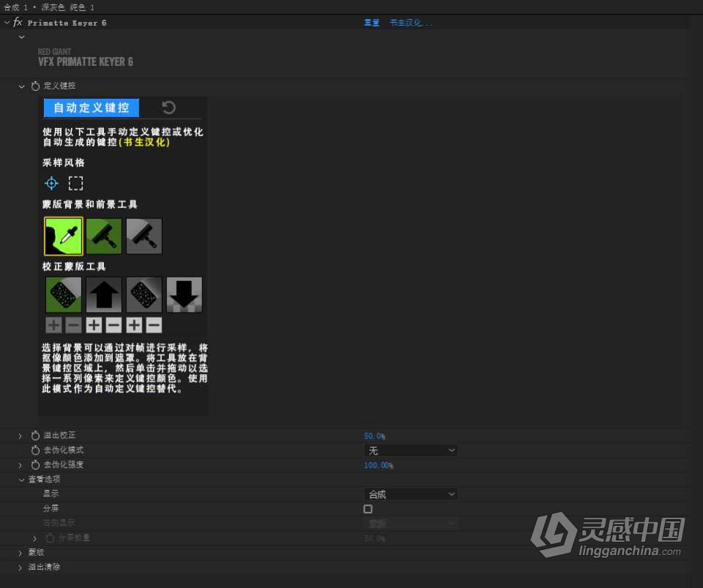Select the down-arrow matte correction tool
This screenshot has width=703, height=588.
(185, 294)
